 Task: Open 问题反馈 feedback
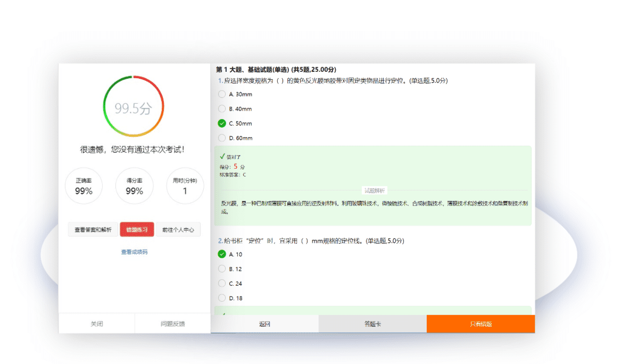[173, 324]
